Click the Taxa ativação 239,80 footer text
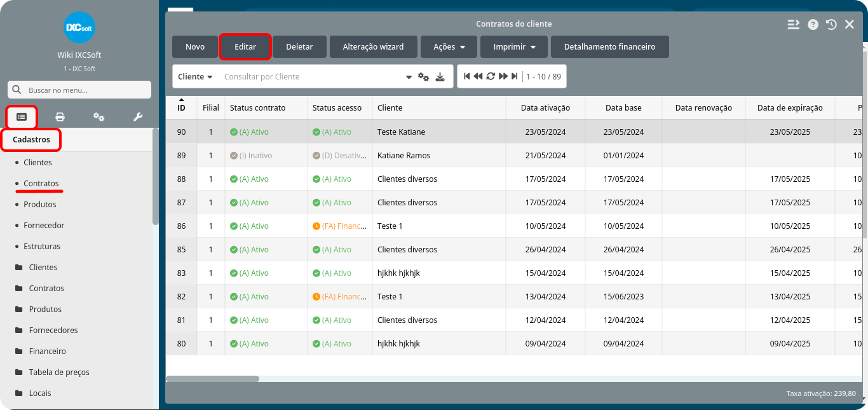This screenshot has width=868, height=410. [820, 394]
